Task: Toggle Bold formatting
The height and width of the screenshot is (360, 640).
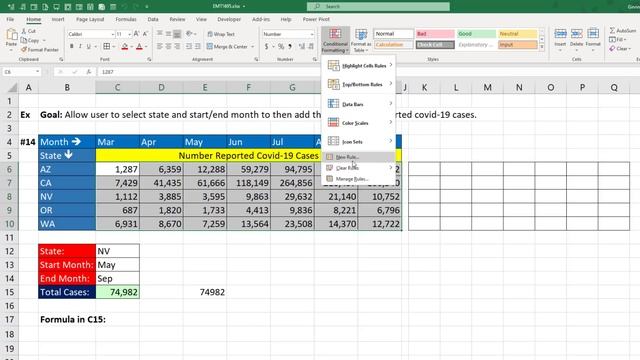Action: coord(71,47)
